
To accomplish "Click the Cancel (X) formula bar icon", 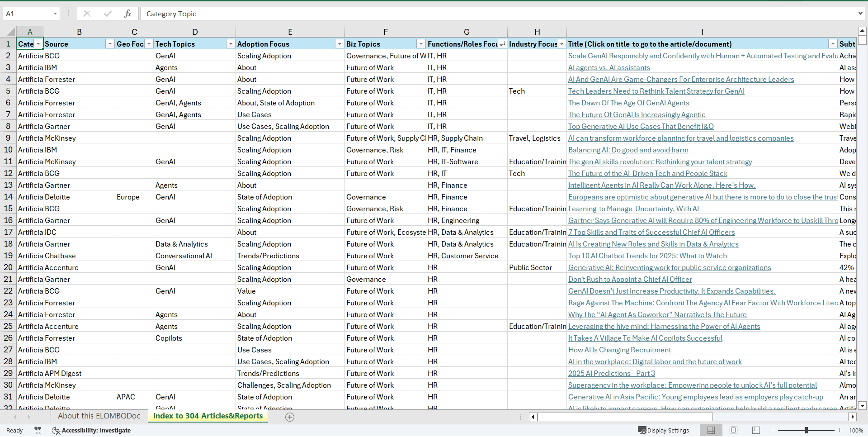I will [87, 14].
